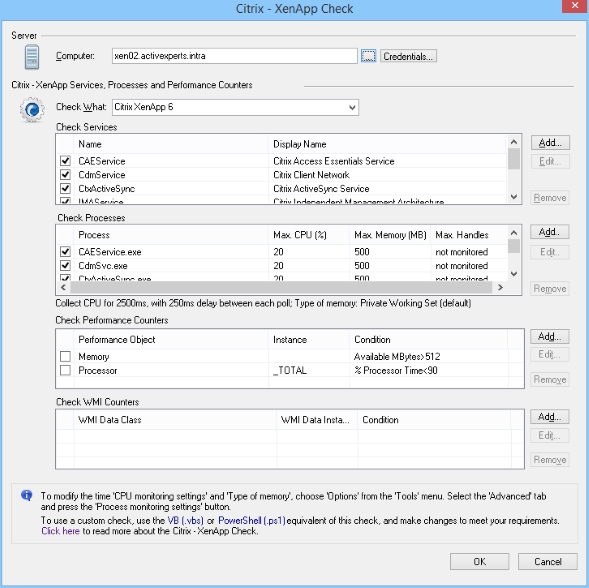Click the performance counters Condition column header
589x588 pixels.
click(x=429, y=340)
